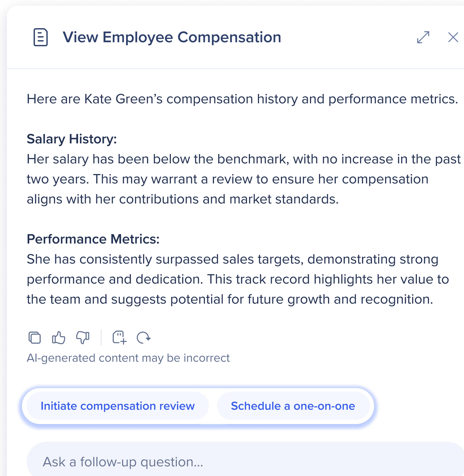This screenshot has width=464, height=476.
Task: Click the View Employee Compensation title
Action: [172, 37]
